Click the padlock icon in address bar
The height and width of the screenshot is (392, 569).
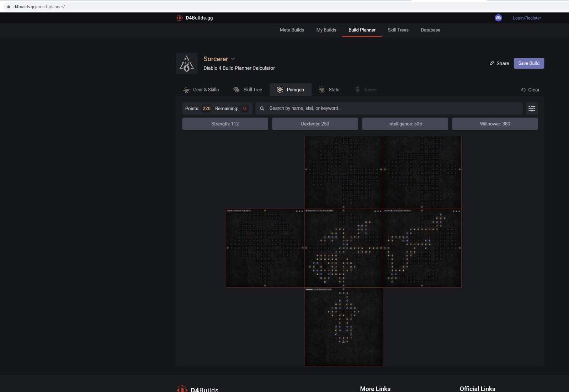pyautogui.click(x=9, y=7)
